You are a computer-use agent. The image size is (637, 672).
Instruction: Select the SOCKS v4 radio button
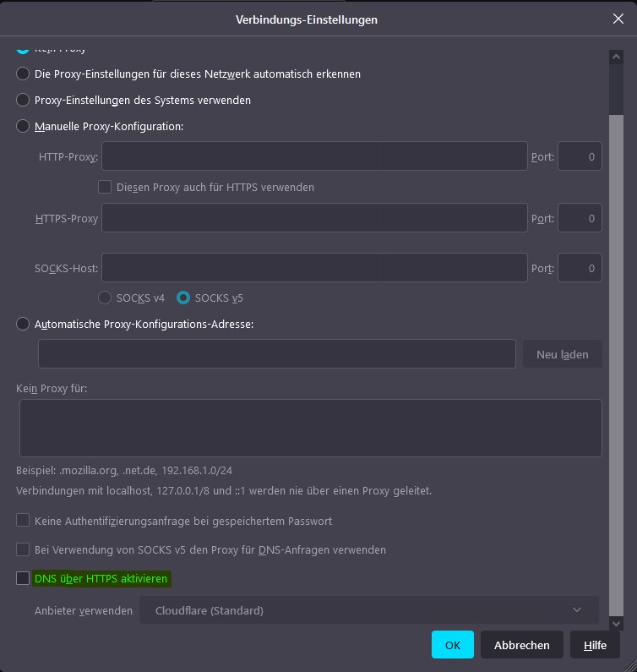(106, 298)
